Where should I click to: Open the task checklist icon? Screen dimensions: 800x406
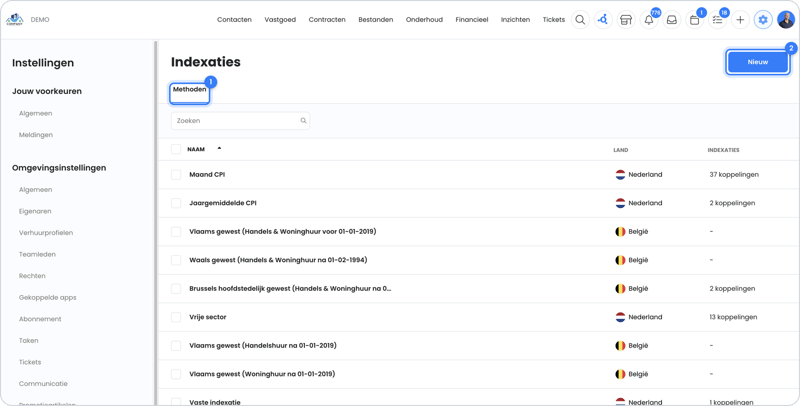pos(717,20)
